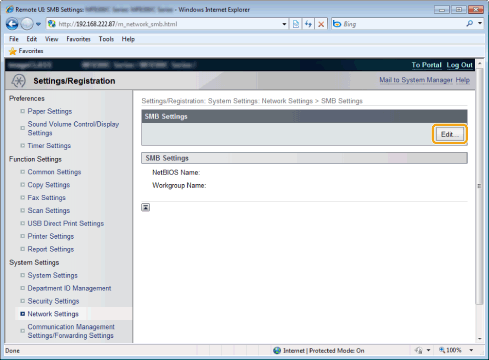The width and height of the screenshot is (489, 360).
Task: Click the return to top of page icon
Action: [x=146, y=207]
